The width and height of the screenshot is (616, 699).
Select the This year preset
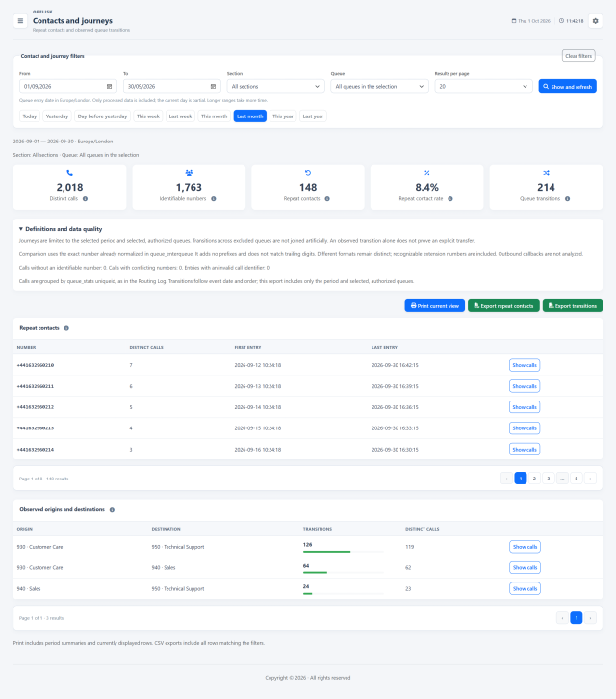pyautogui.click(x=283, y=116)
